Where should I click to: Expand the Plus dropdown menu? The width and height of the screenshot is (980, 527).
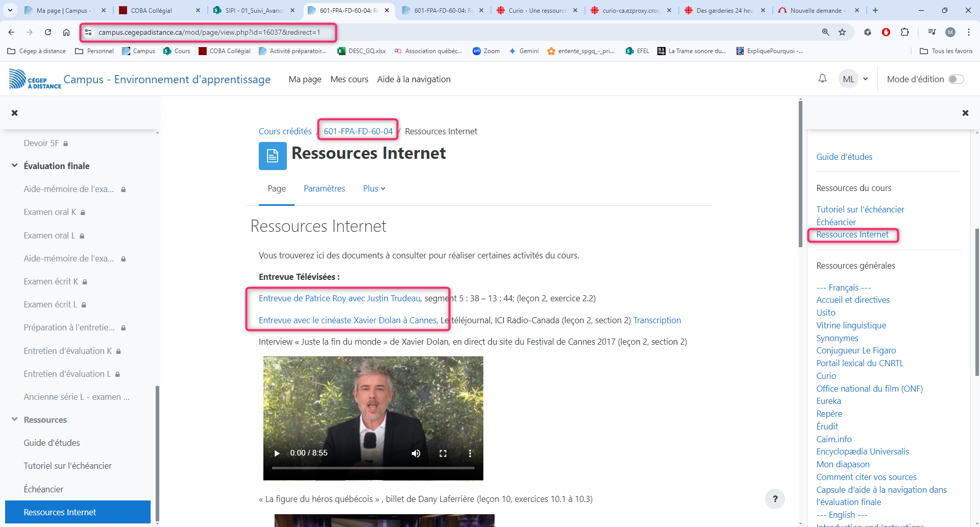click(374, 188)
